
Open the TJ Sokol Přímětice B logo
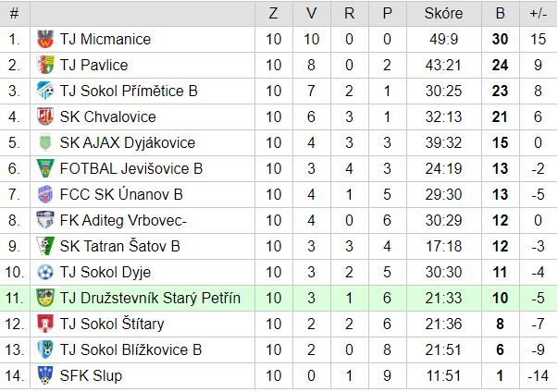click(45, 91)
